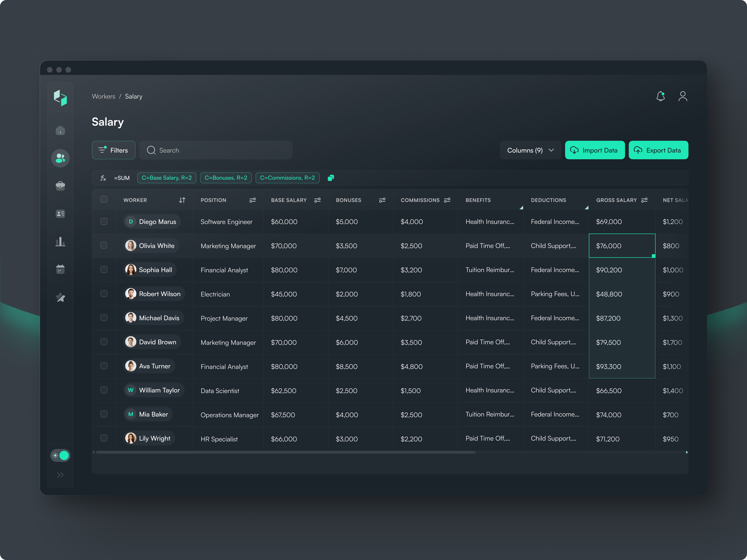This screenshot has width=747, height=560.
Task: Open the calendar sidebar icon
Action: point(60,269)
